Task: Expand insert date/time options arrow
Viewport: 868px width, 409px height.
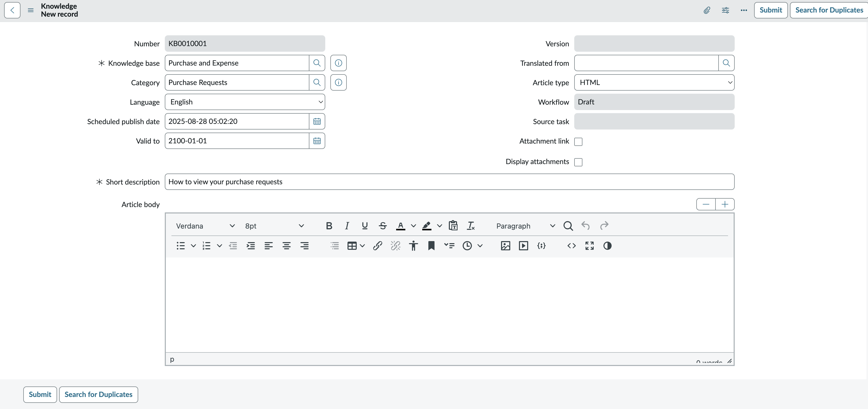Action: tap(480, 246)
